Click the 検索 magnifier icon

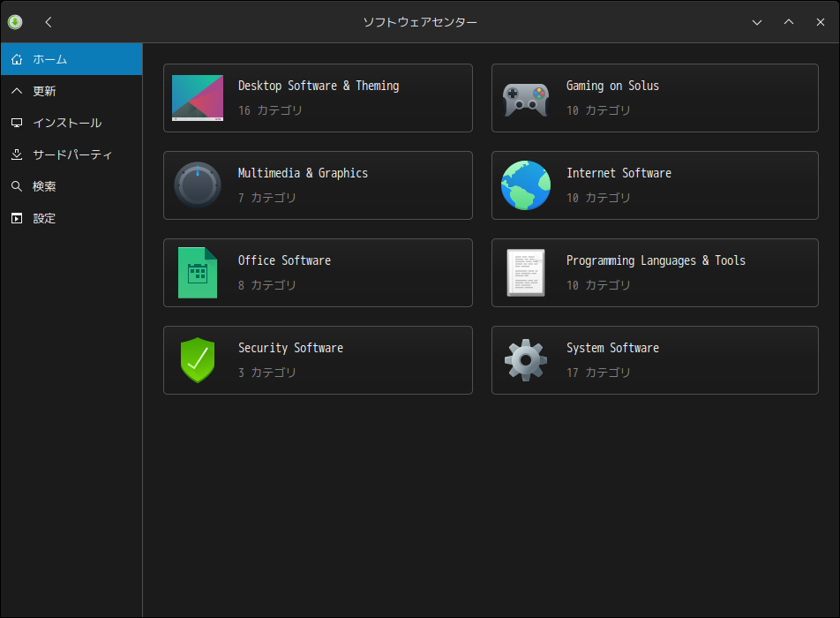coord(17,186)
